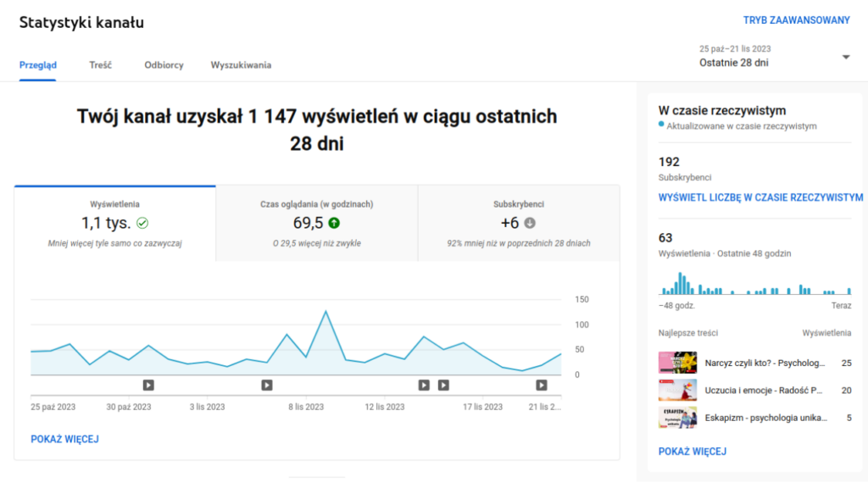Click the video publish marker near 30 paź

(x=147, y=384)
